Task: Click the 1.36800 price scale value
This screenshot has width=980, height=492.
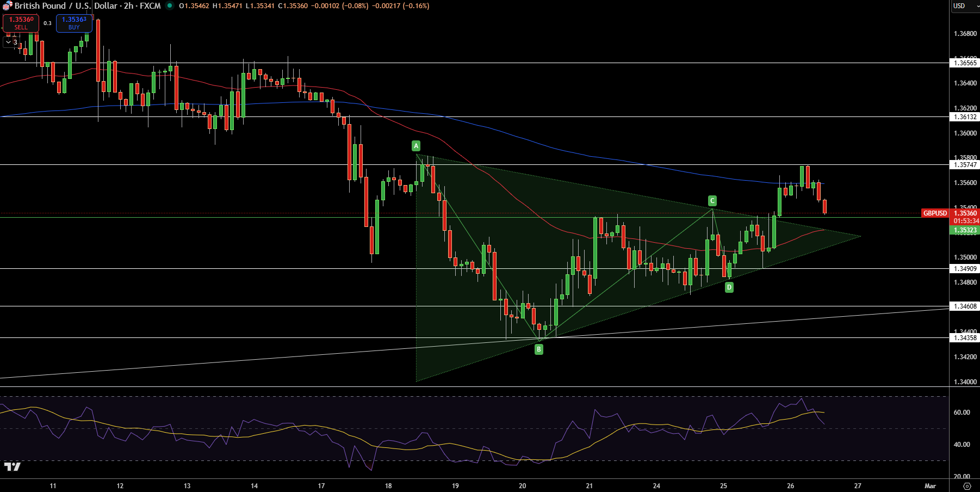Action: pyautogui.click(x=965, y=34)
